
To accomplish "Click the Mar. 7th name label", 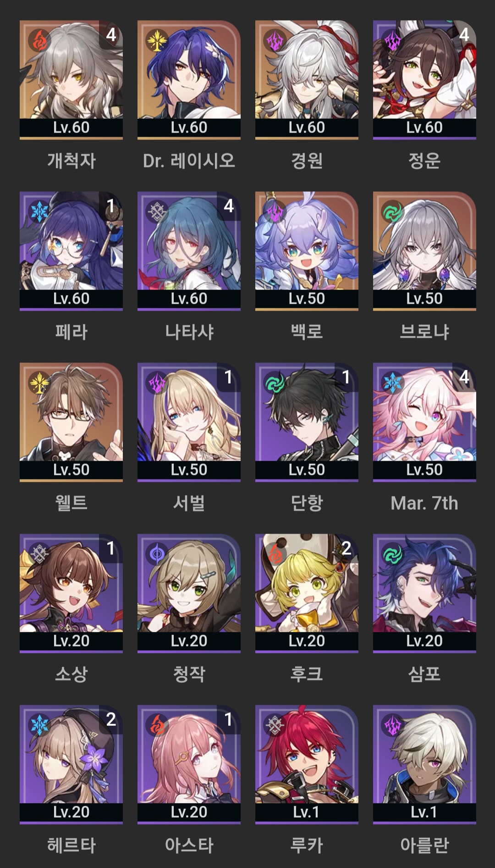I will tap(424, 503).
